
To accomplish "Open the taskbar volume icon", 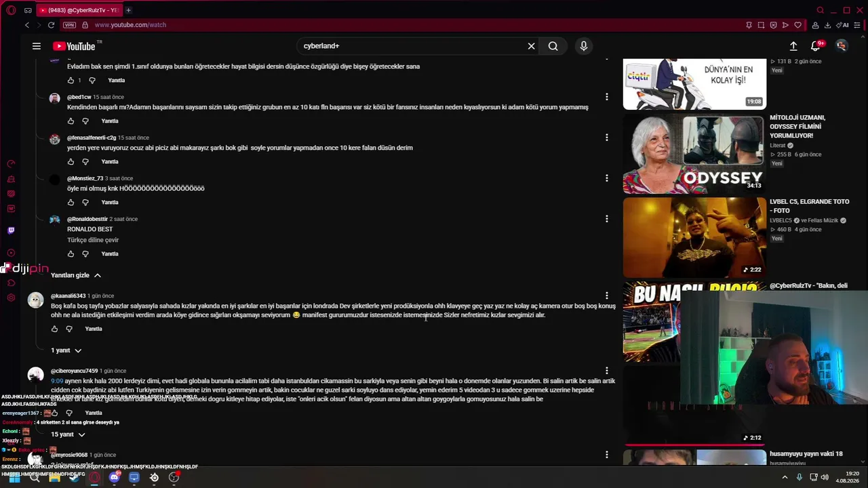I will [825, 477].
